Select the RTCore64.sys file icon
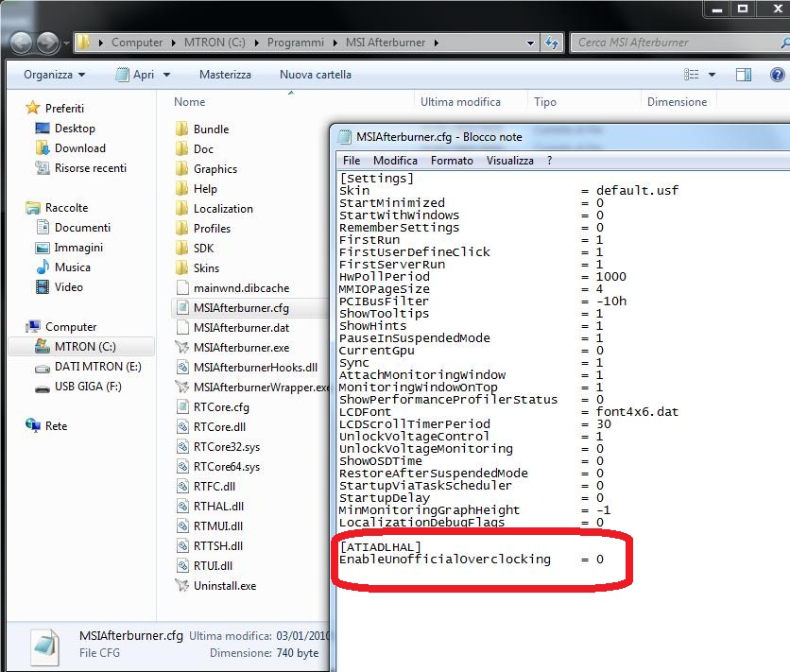 pos(181,467)
